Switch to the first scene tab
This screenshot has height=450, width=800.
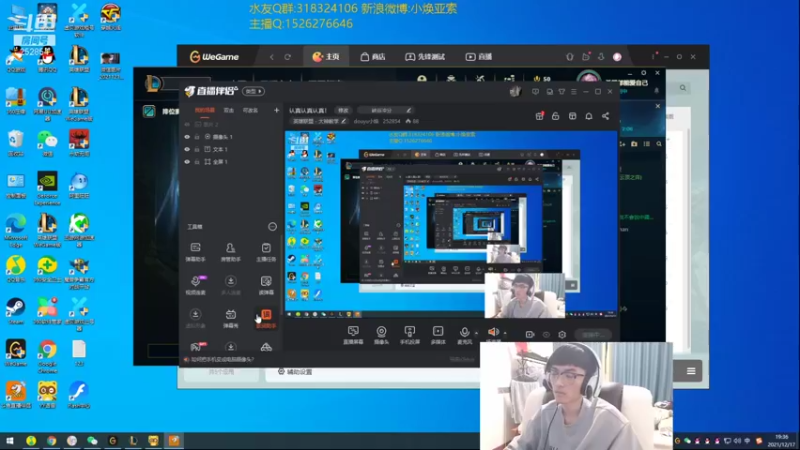[x=205, y=110]
